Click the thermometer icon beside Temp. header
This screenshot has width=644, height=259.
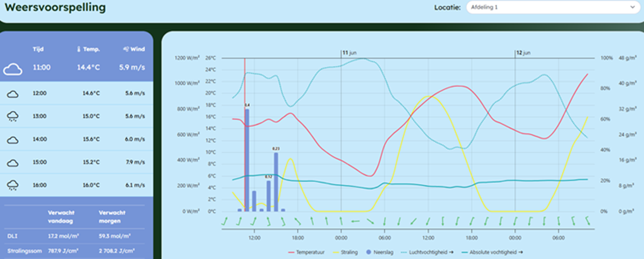pos(79,49)
